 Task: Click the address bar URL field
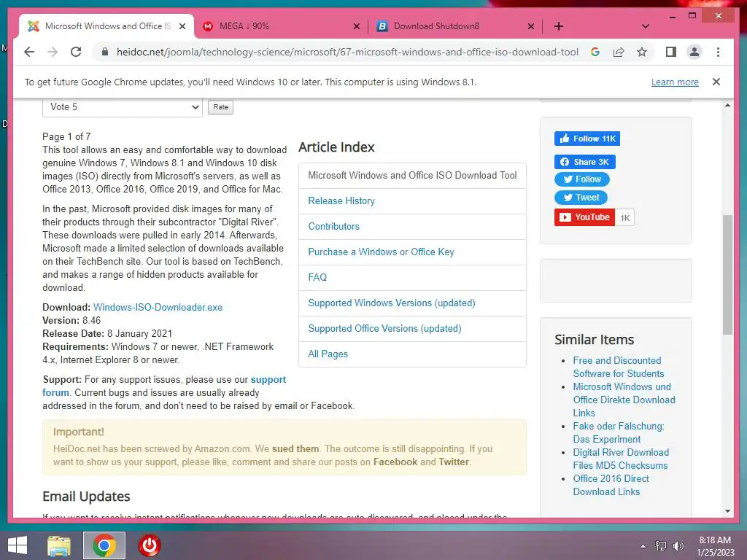tap(347, 52)
